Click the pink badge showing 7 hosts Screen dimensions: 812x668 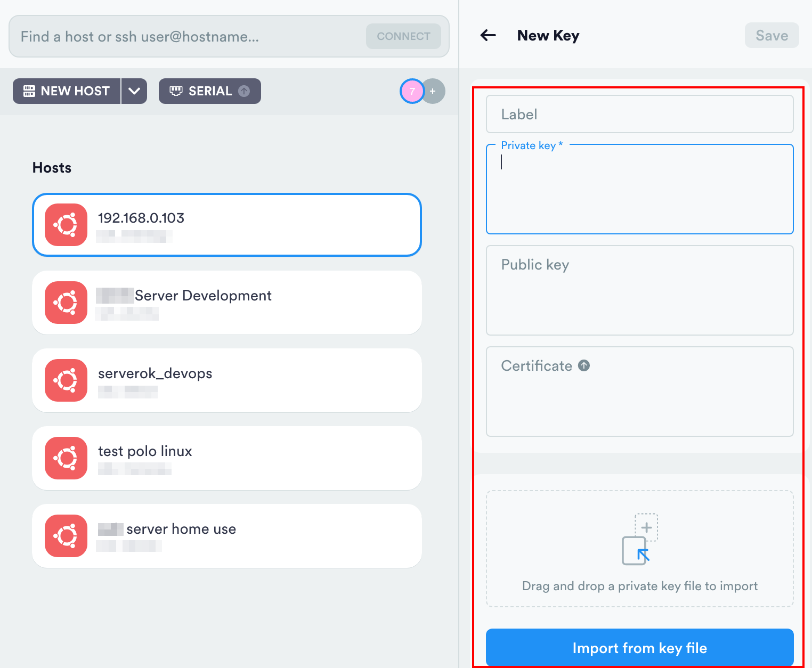(412, 91)
